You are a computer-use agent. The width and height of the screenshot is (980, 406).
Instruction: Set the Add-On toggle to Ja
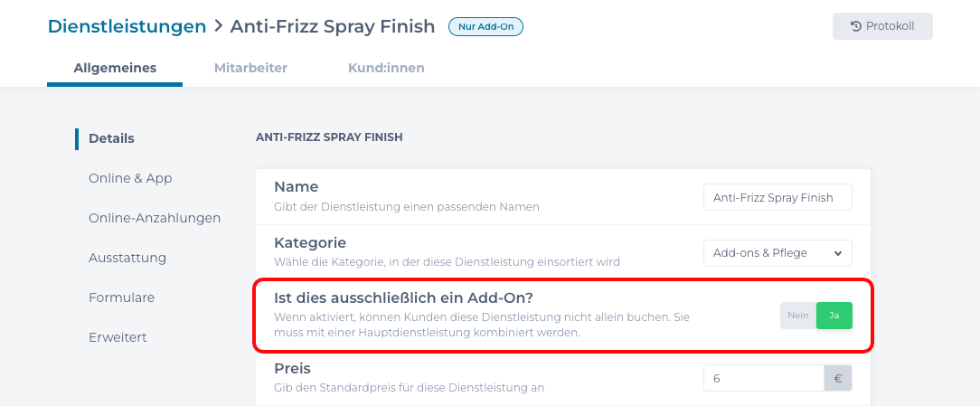point(834,315)
